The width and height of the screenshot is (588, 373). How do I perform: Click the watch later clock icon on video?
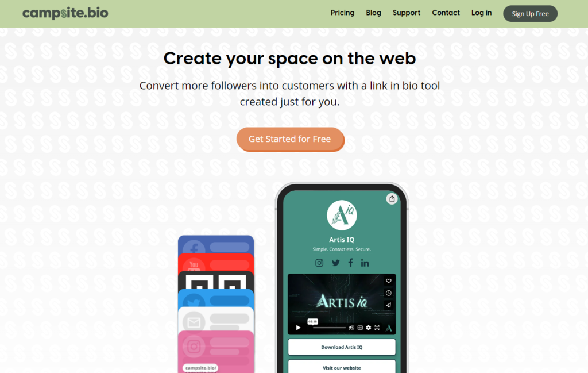point(389,293)
